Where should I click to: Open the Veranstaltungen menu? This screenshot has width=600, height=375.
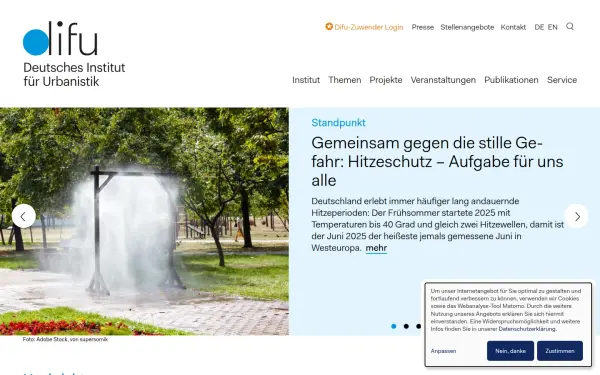tap(443, 80)
